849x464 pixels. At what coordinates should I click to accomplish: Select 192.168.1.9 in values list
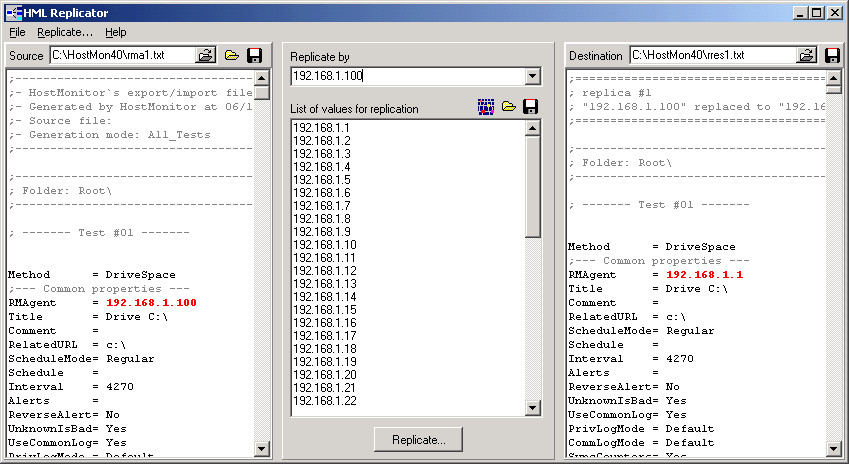322,232
